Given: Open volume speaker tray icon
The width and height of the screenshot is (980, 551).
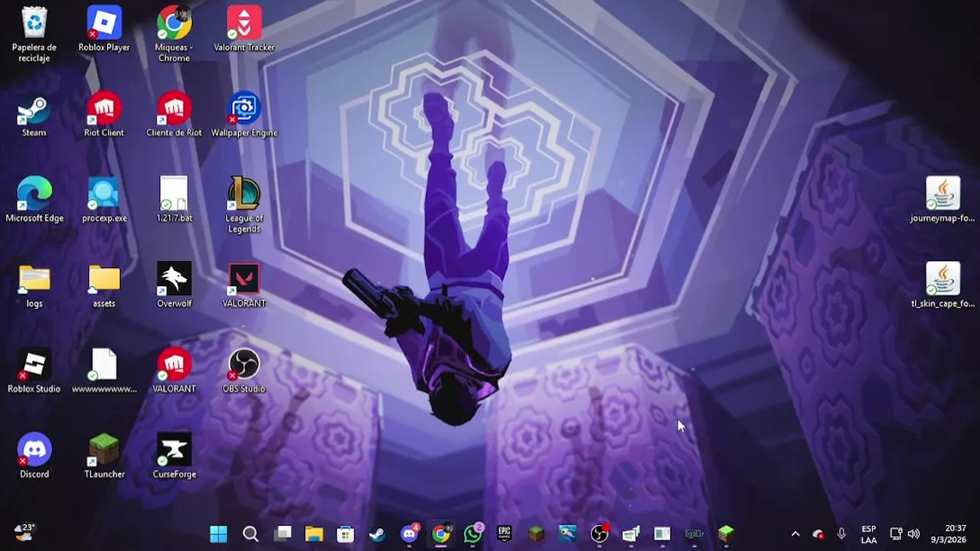Looking at the screenshot, I should pos(913,534).
